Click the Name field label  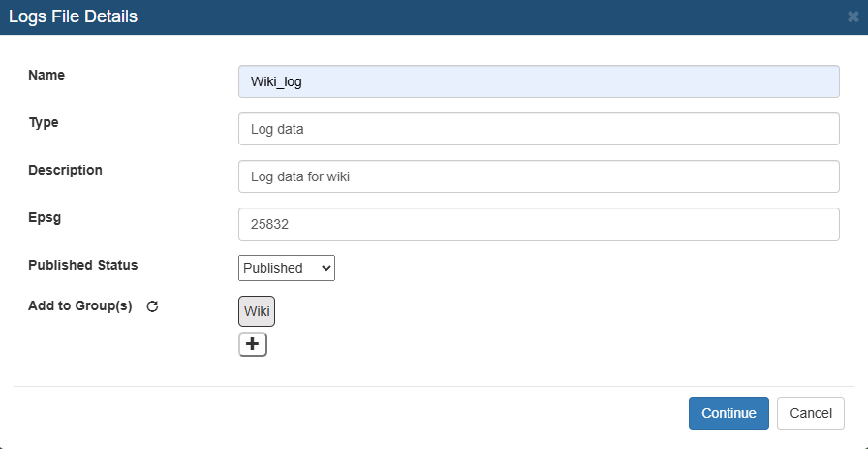pyautogui.click(x=46, y=75)
